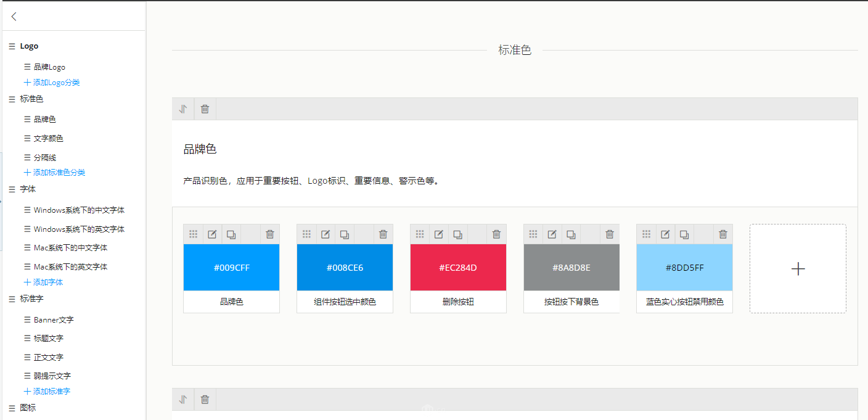Click the 按钮按下背景色 label
The width and height of the screenshot is (868, 420).
[x=571, y=302]
